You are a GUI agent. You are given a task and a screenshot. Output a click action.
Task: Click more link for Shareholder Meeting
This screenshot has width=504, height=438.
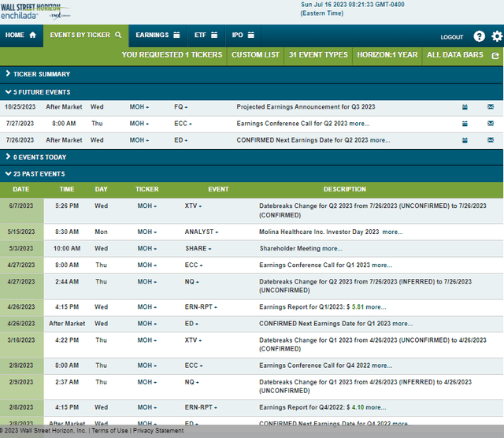pos(332,249)
